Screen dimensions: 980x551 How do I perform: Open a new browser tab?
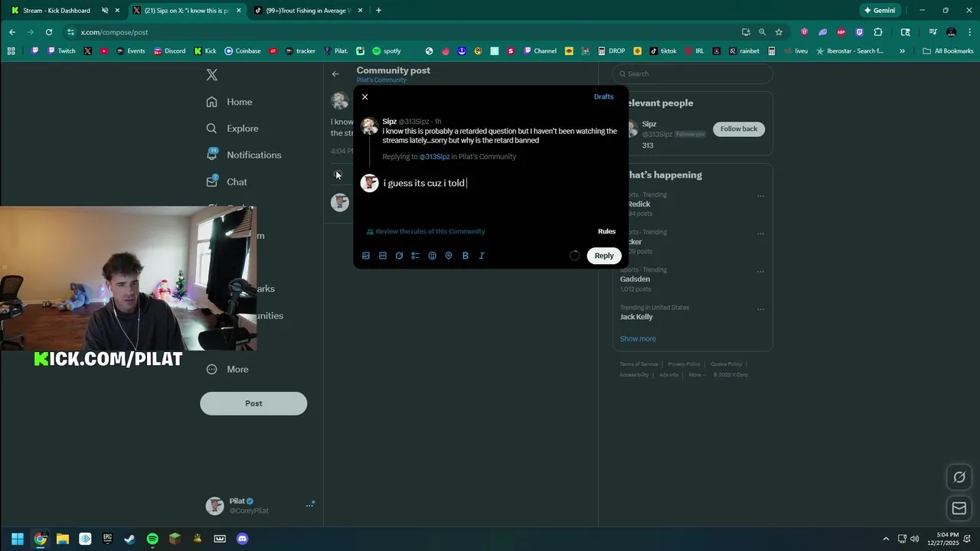(x=378, y=11)
